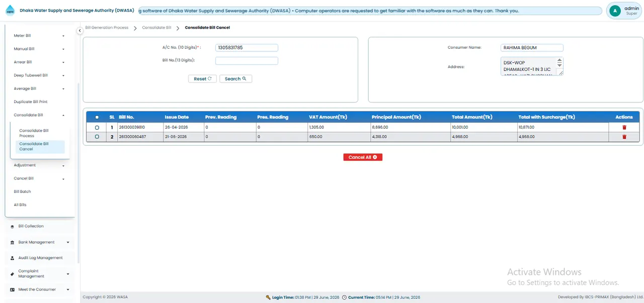Expand the Manual Bill menu
The width and height of the screenshot is (644, 303).
tap(63, 49)
